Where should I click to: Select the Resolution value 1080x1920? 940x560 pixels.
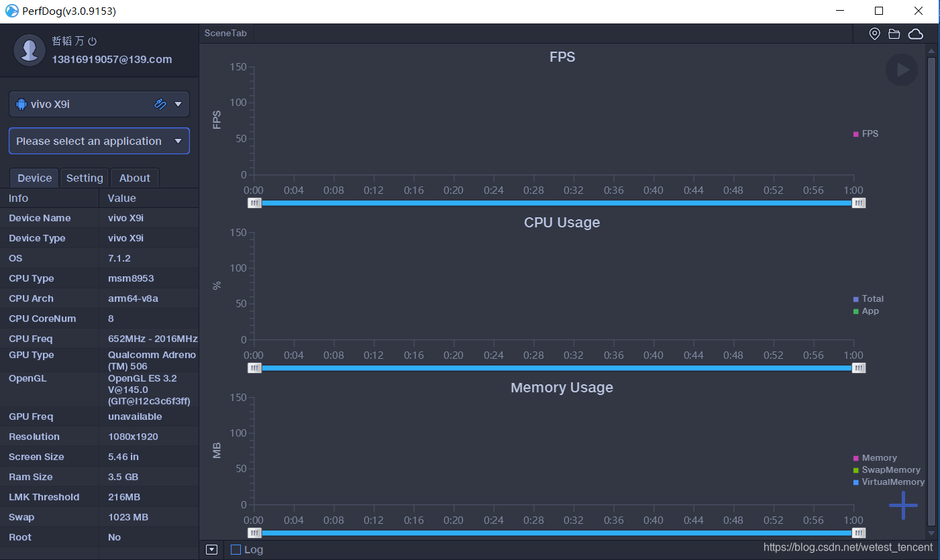point(134,437)
